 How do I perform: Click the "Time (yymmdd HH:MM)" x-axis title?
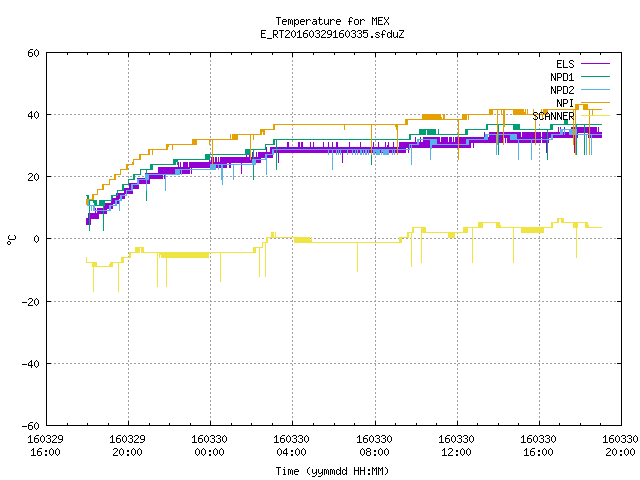(332, 471)
